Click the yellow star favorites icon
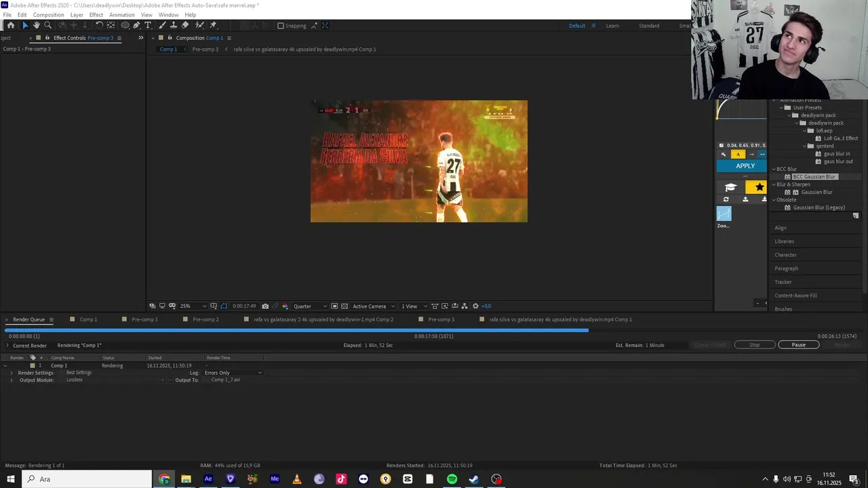Viewport: 868px width, 488px height. [x=759, y=187]
